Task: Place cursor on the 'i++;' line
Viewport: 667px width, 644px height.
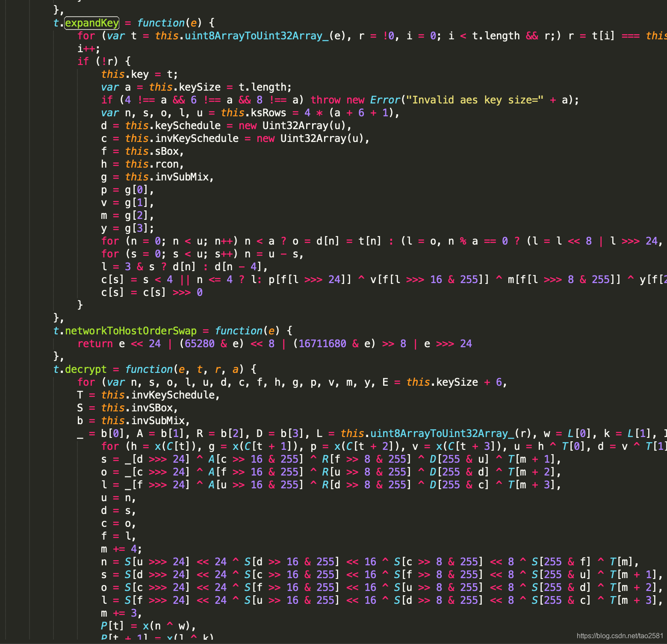Action: (x=89, y=48)
